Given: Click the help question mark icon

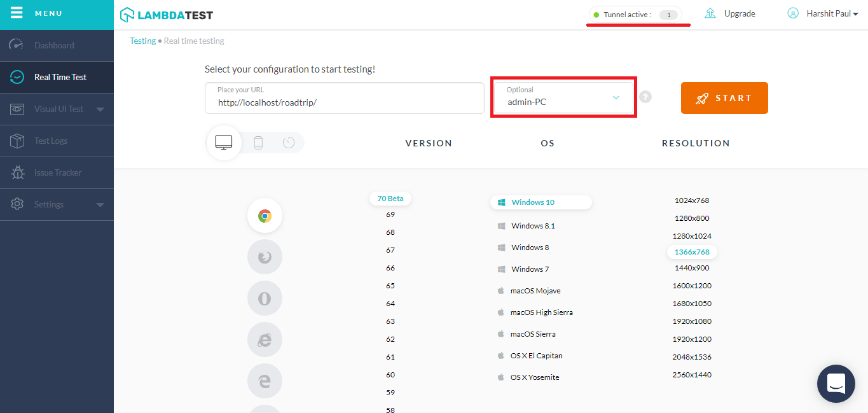Looking at the screenshot, I should [x=645, y=97].
